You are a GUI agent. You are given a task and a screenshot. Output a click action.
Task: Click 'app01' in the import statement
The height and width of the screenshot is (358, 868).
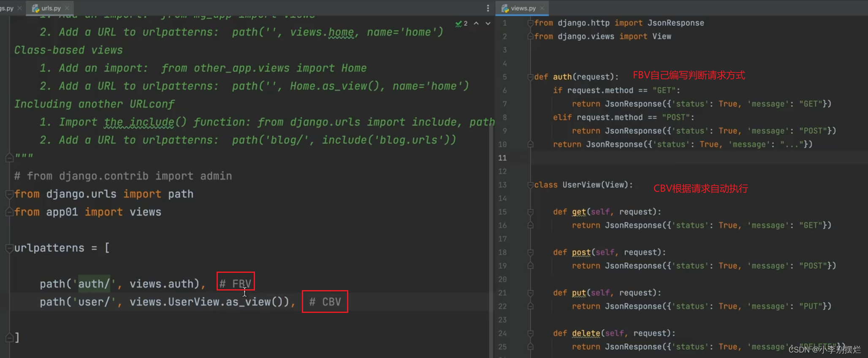click(62, 212)
